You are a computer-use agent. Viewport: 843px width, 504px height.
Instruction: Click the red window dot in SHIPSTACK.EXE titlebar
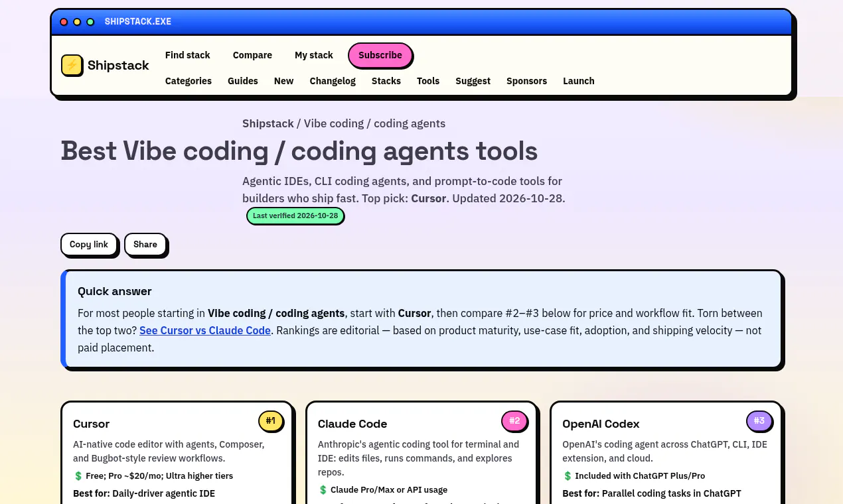click(64, 22)
